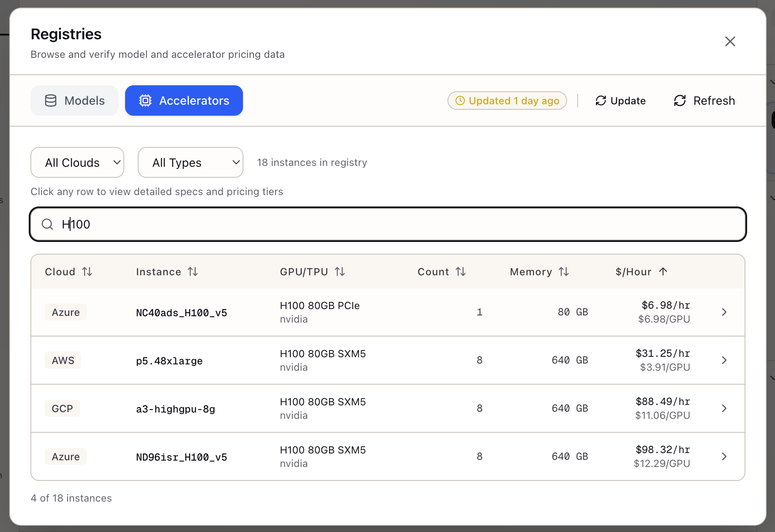
Task: Close the Registries dialog
Action: (x=730, y=41)
